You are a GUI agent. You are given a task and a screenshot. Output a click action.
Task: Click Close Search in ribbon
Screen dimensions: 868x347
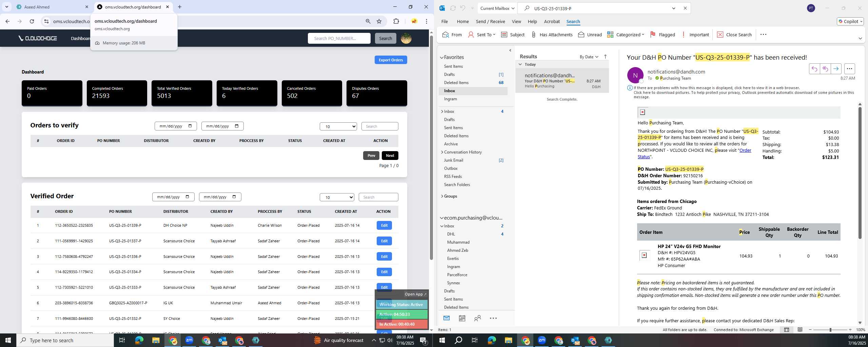click(734, 35)
